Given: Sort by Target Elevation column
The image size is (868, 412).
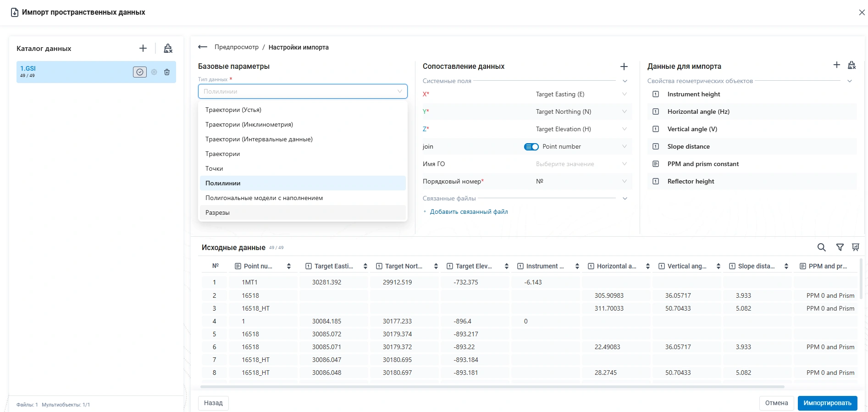Looking at the screenshot, I should 507,266.
